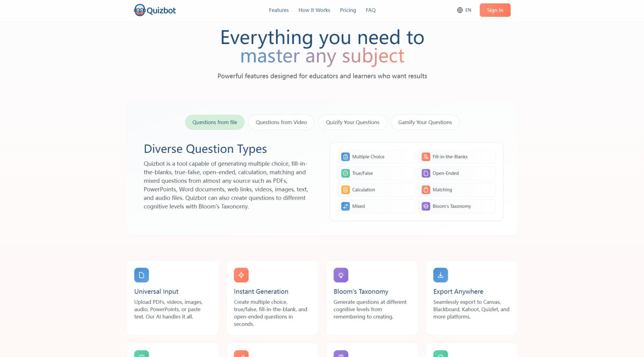Click the Calculation orange icon
Viewport: 644px width, 357px height.
(345, 190)
